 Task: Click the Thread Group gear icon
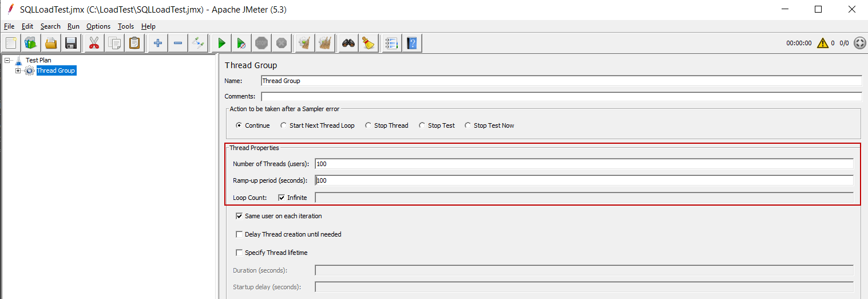[x=30, y=70]
